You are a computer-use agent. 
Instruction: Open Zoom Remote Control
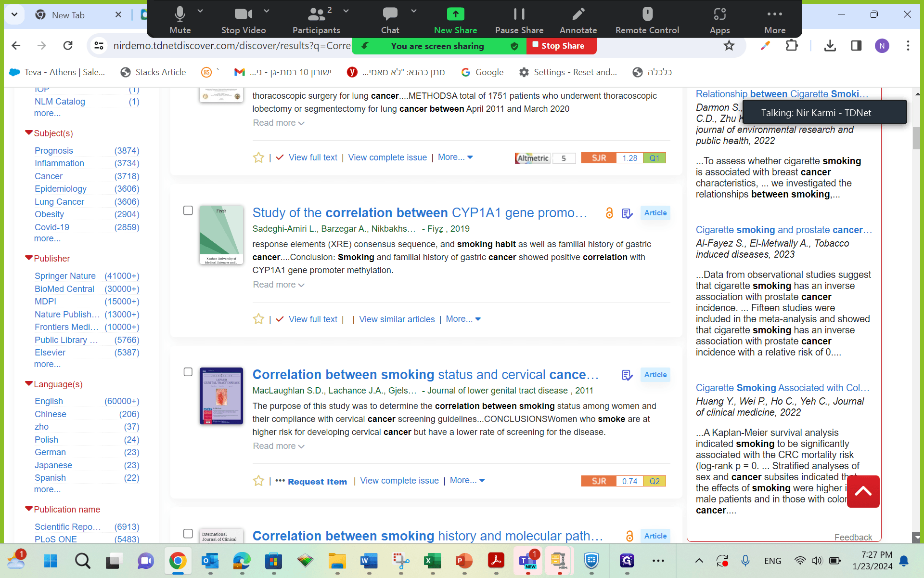[647, 20]
